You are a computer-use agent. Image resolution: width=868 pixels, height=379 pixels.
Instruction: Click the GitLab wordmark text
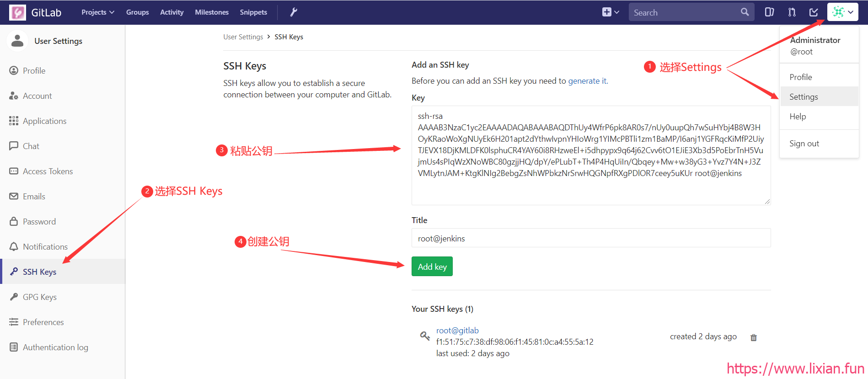[46, 12]
